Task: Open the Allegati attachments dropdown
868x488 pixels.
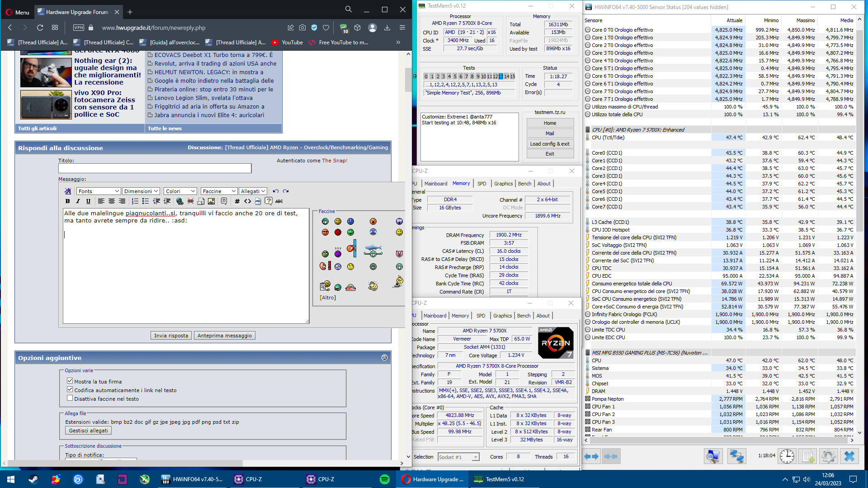Action: [x=253, y=191]
